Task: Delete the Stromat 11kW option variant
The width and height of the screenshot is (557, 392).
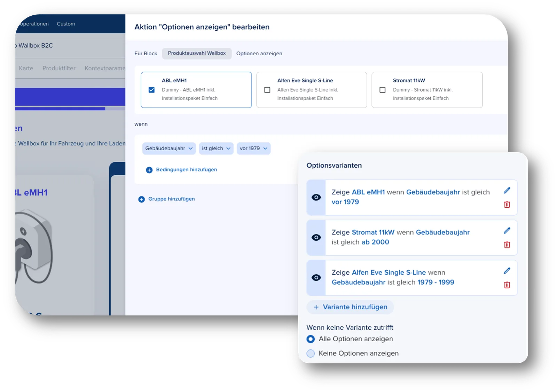Action: coord(507,245)
